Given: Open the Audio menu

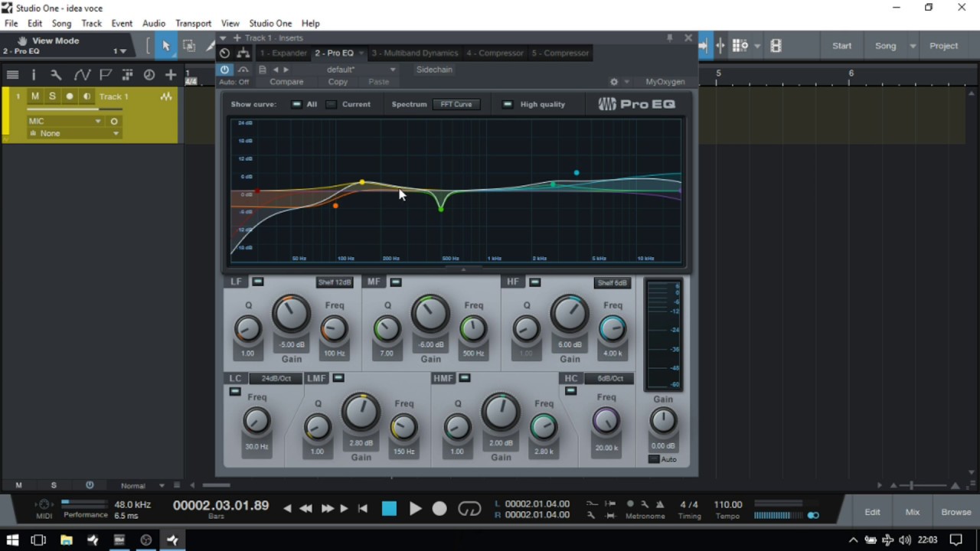Looking at the screenshot, I should point(153,24).
